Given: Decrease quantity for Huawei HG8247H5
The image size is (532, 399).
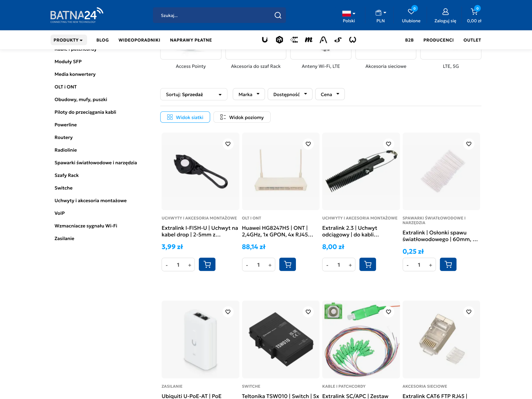Looking at the screenshot, I should pos(247,265).
